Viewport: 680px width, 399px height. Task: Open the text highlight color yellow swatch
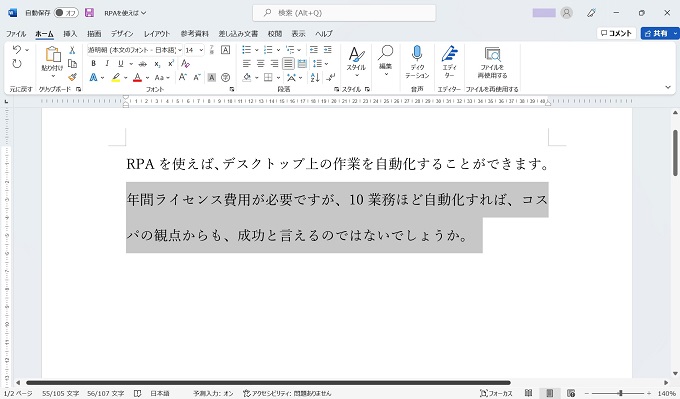click(x=116, y=78)
